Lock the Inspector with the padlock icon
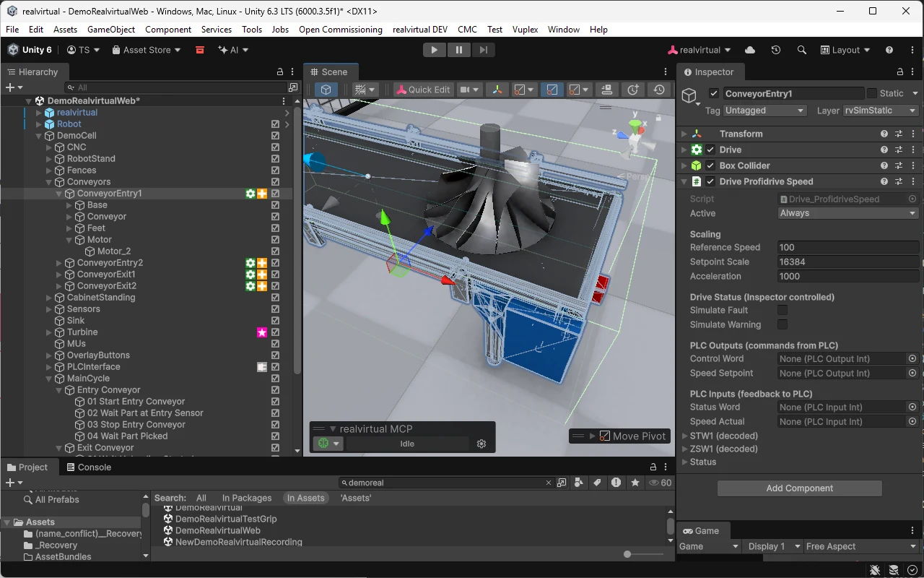This screenshot has height=578, width=924. (x=900, y=72)
